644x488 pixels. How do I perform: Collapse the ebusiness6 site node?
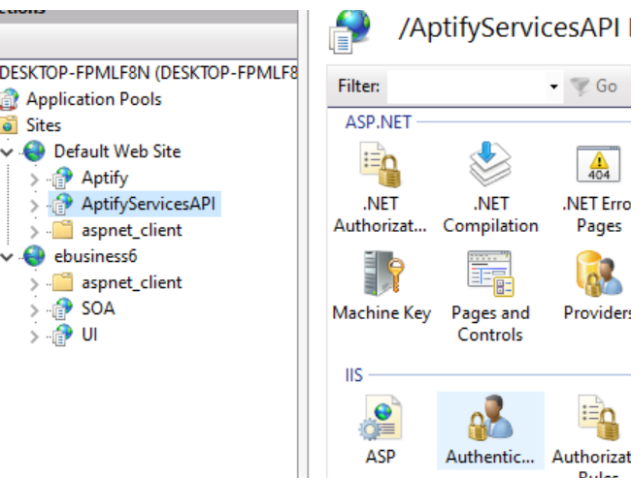point(7,257)
